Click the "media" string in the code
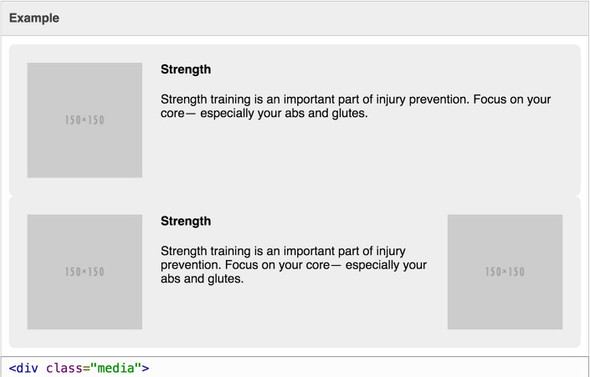 click(116, 368)
